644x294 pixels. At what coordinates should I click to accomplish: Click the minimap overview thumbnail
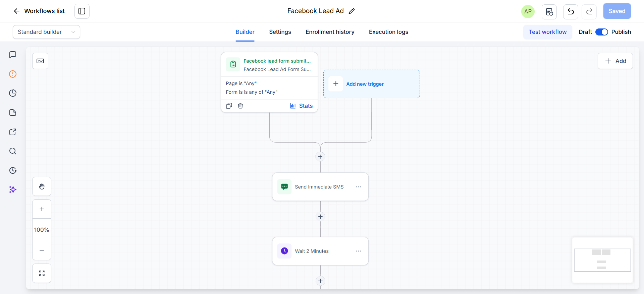coord(602,260)
